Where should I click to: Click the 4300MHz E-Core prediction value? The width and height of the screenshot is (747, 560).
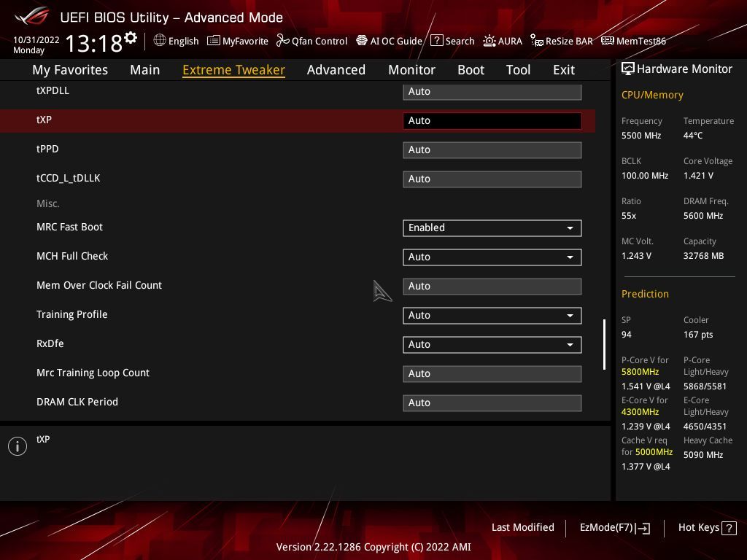click(x=640, y=412)
